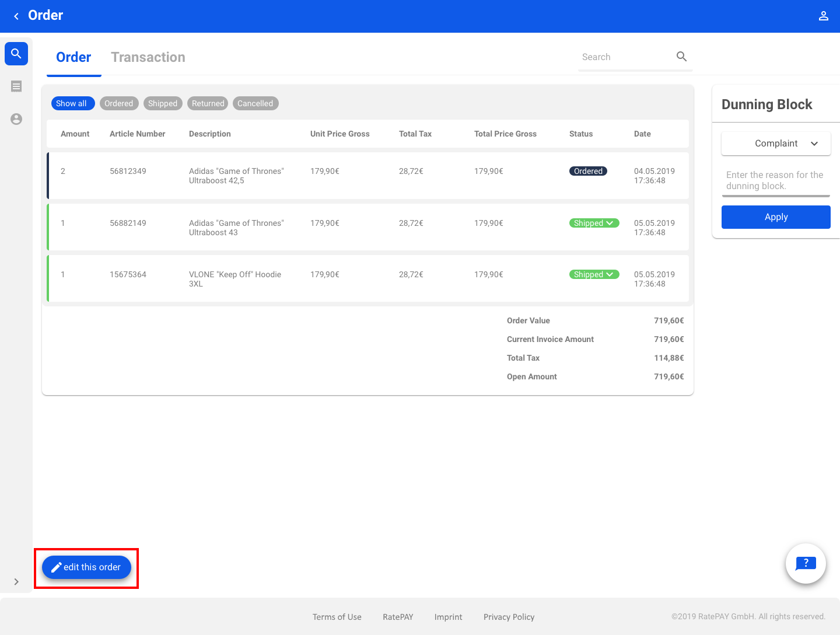Open the help chat bubble button
840x635 pixels.
click(806, 563)
